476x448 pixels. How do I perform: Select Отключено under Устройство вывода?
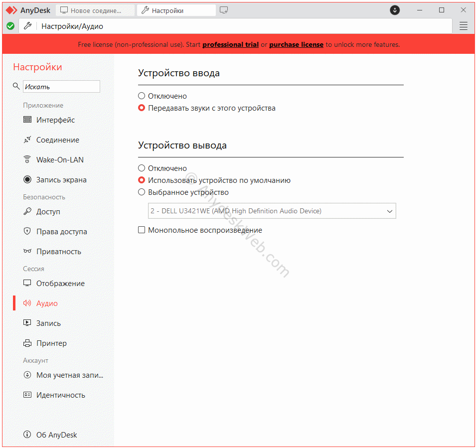[142, 168]
